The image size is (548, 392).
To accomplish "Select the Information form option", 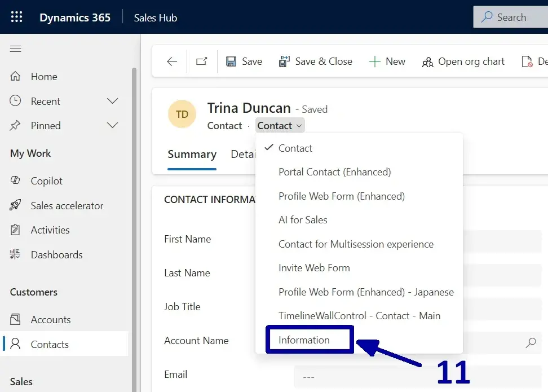I will [359, 340].
